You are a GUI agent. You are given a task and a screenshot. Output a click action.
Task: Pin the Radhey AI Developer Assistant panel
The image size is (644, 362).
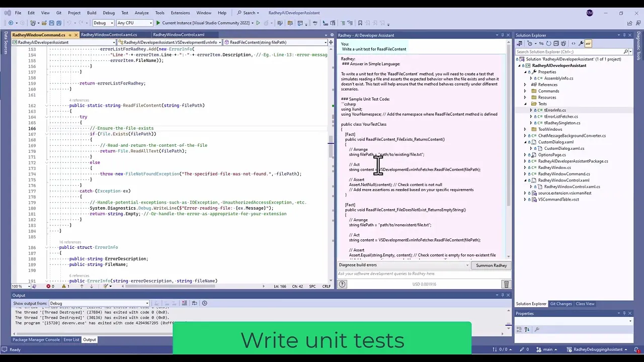502,35
